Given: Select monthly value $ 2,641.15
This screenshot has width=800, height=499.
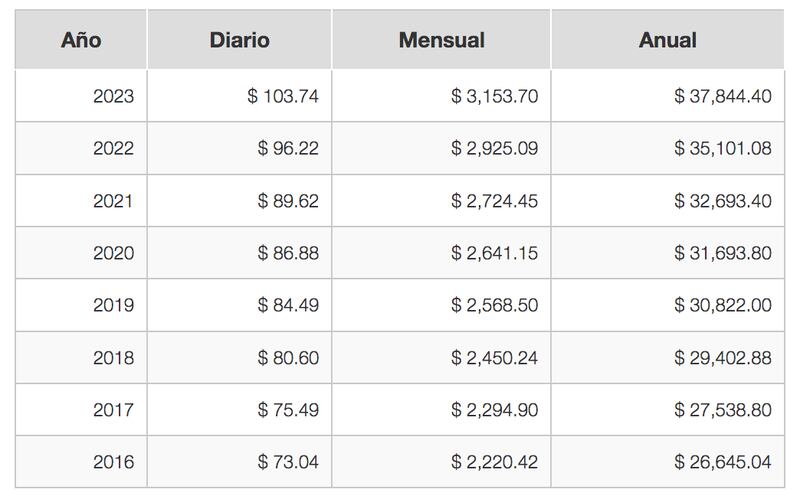Looking at the screenshot, I should click(x=494, y=253).
